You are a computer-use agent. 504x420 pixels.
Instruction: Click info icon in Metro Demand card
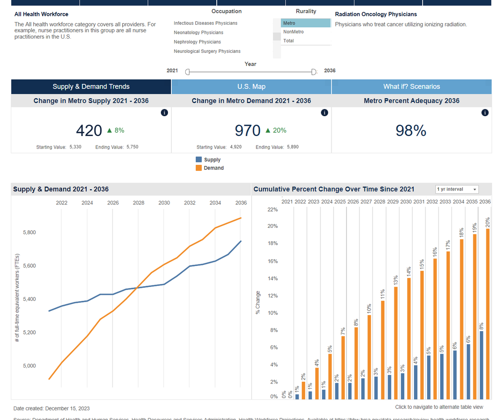[324, 112]
